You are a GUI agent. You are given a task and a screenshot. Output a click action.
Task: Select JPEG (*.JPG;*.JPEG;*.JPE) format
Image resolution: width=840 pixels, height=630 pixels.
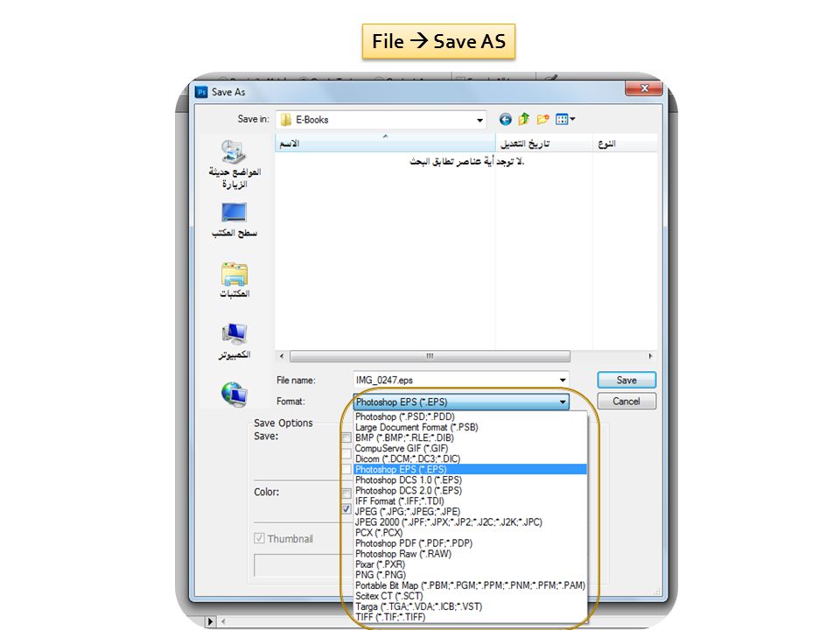pos(471,512)
